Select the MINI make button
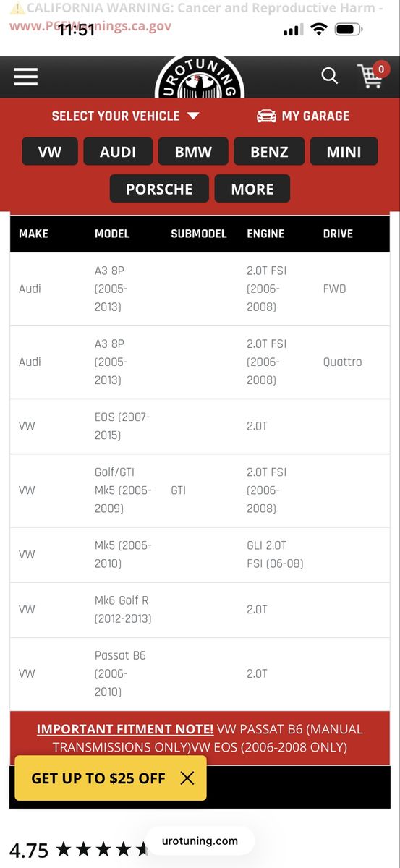400x868 pixels. pyautogui.click(x=344, y=152)
